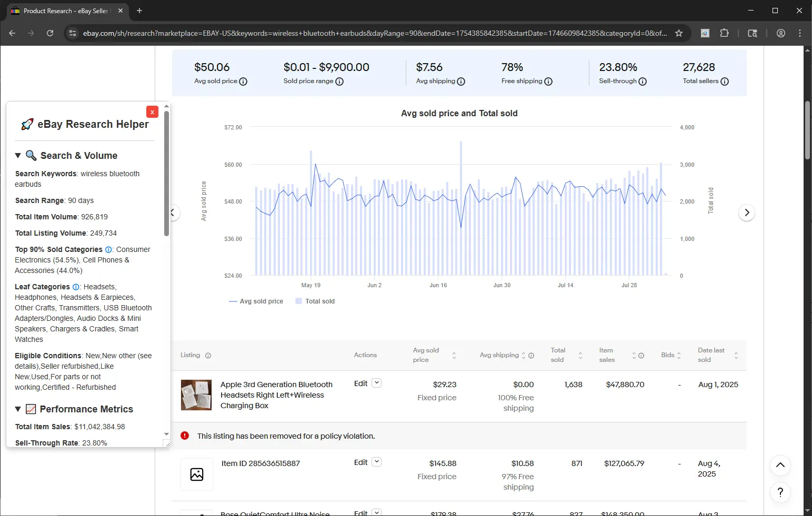Sort table by Item sales

pyautogui.click(x=634, y=356)
